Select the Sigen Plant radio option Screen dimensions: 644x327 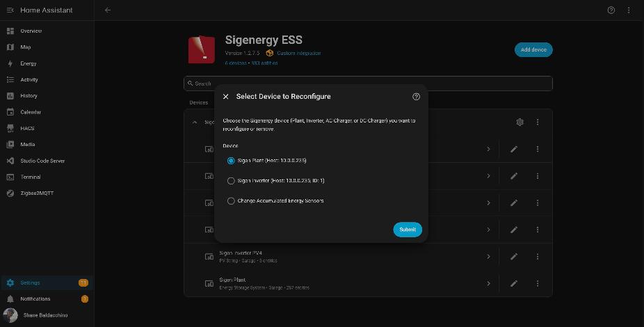(x=231, y=161)
